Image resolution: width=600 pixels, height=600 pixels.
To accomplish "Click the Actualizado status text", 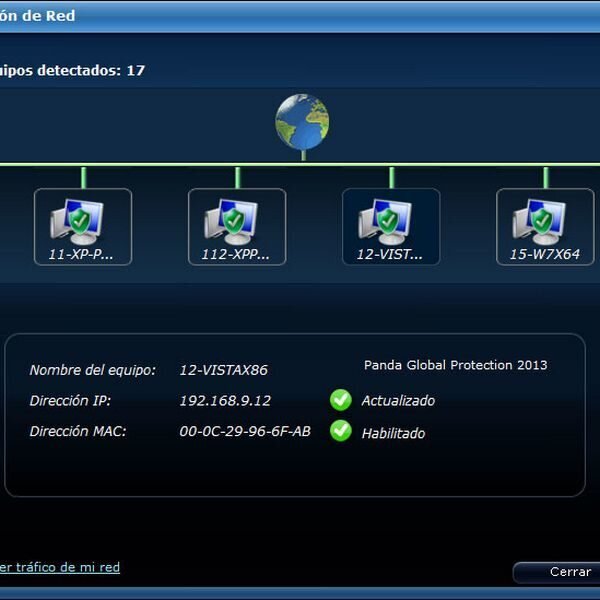I will click(x=398, y=400).
